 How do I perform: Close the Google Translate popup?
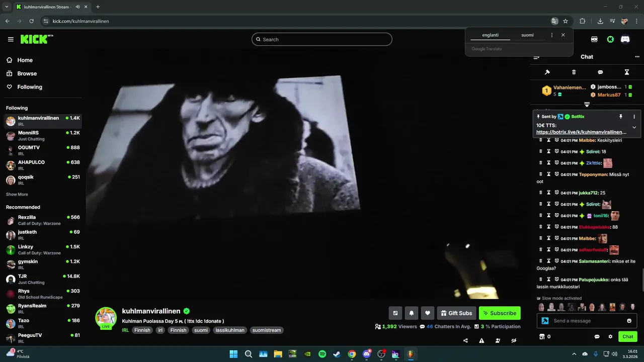click(x=563, y=35)
